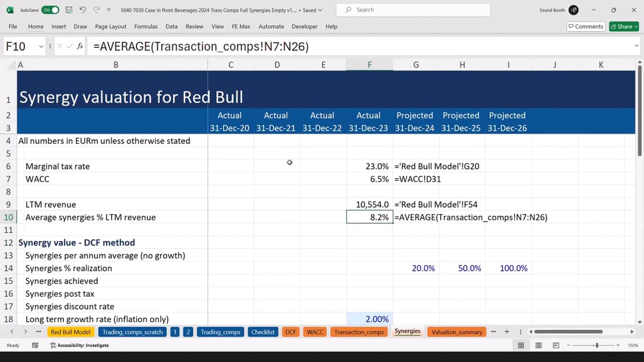Open the View ribbon tab

[x=217, y=26]
